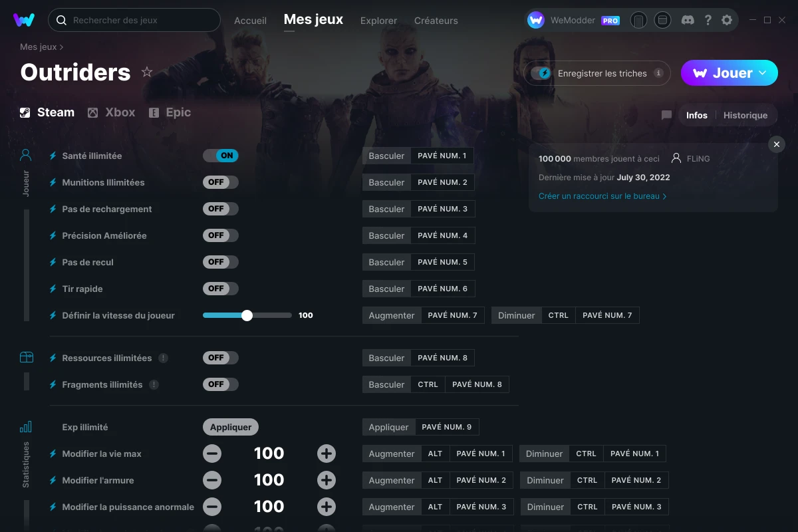The width and height of the screenshot is (798, 532).
Task: Open the Accueil tab
Action: [250, 21]
